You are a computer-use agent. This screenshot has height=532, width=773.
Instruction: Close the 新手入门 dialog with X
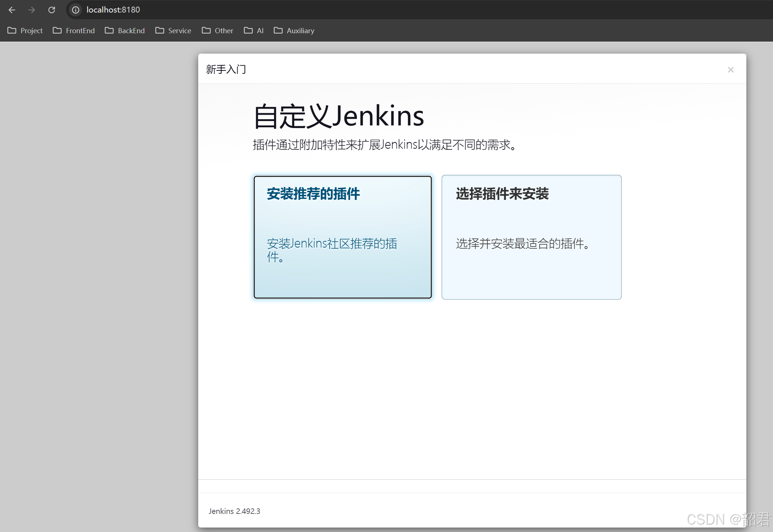(730, 70)
